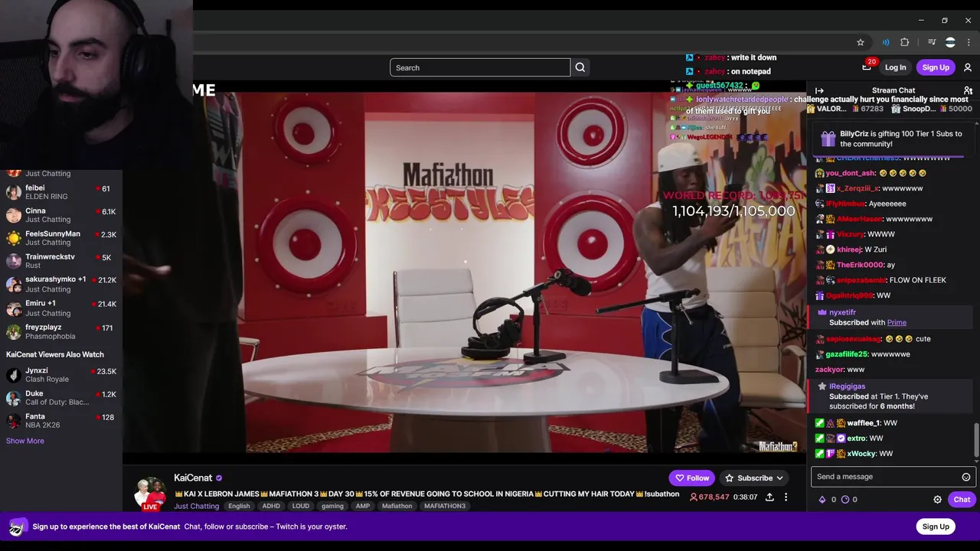980x551 pixels.
Task: Click the Emiru channel avatar
Action: coord(13,308)
